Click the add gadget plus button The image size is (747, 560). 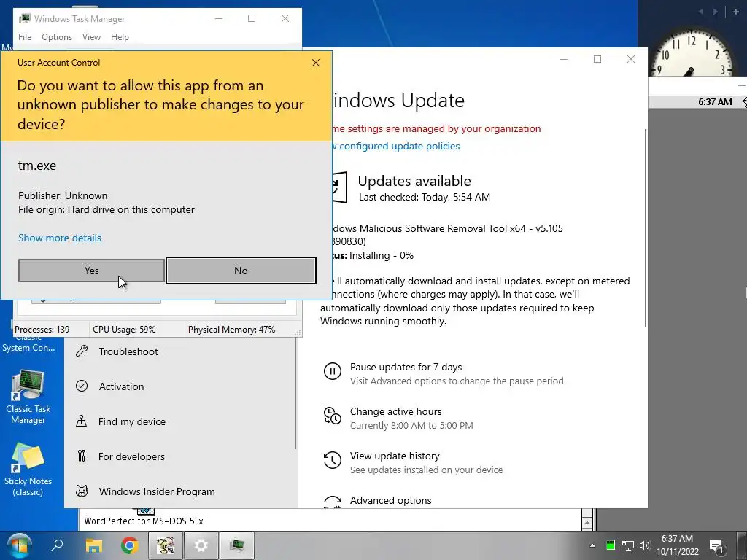(x=735, y=12)
